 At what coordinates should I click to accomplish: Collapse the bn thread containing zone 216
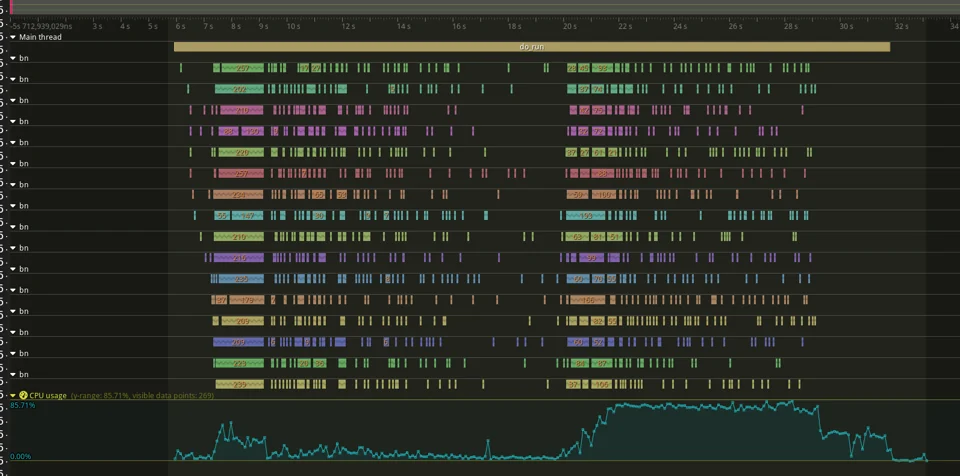point(13,247)
